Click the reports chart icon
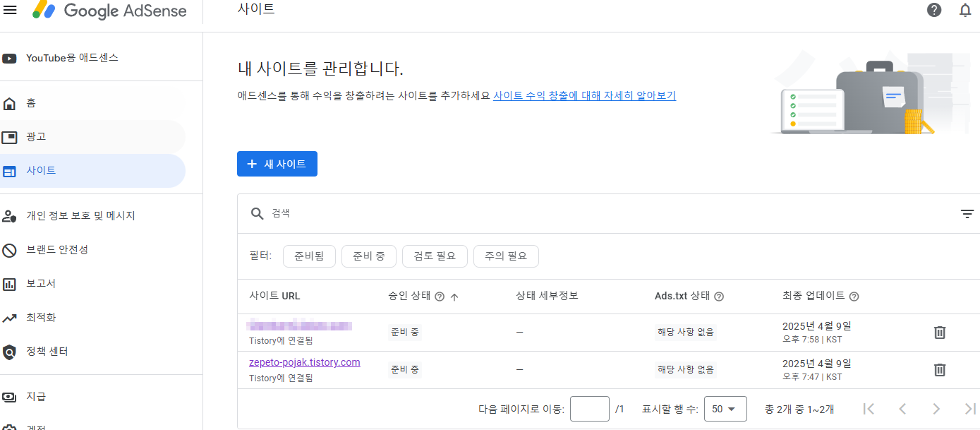Screen dimensions: 980x430 tap(9, 285)
